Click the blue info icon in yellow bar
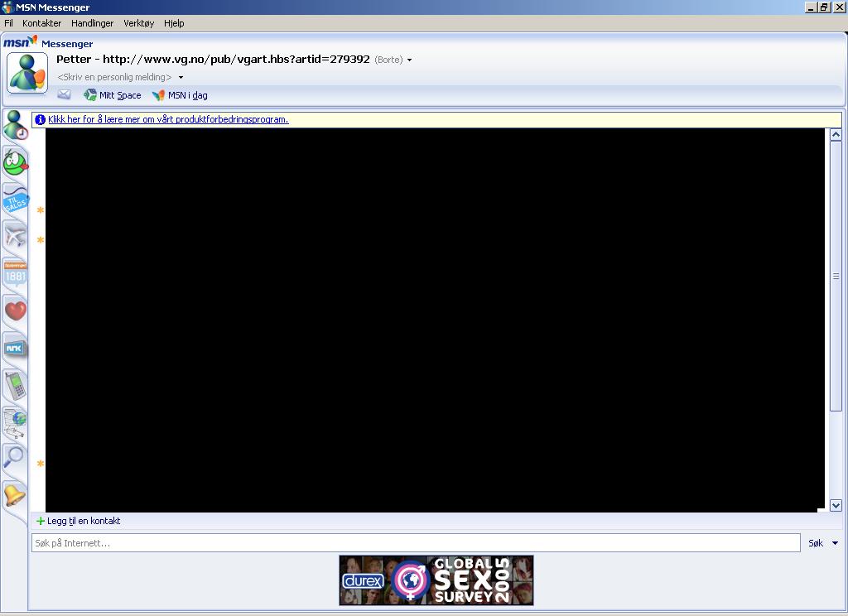Viewport: 848px width, 616px height. (x=40, y=119)
